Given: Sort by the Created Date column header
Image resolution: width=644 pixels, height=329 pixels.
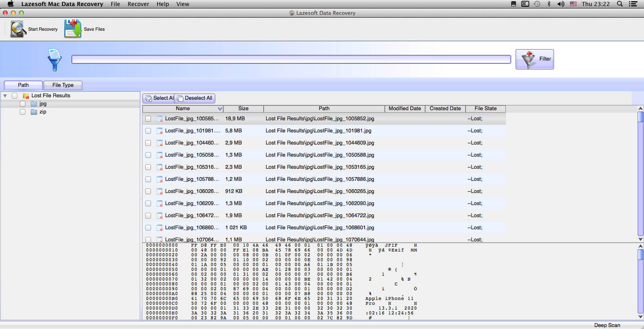Looking at the screenshot, I should [445, 109].
